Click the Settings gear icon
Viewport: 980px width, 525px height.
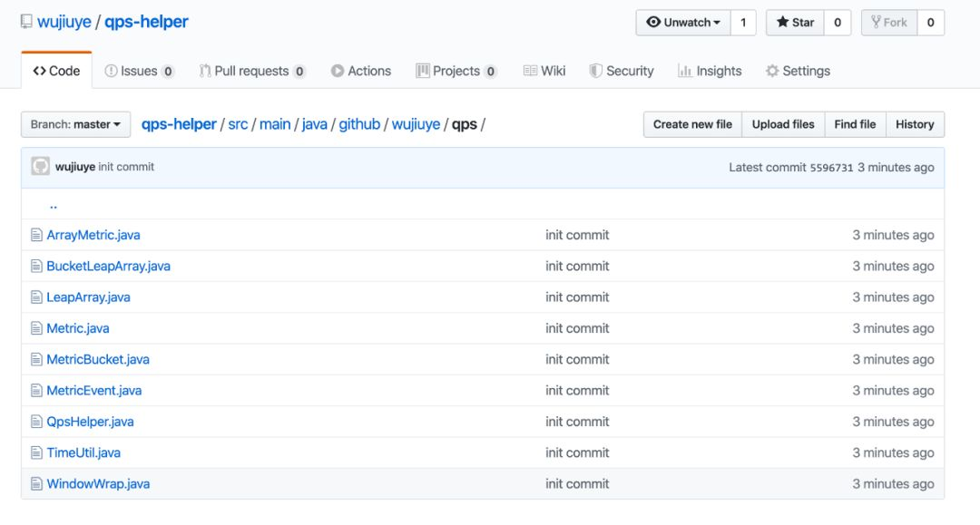pyautogui.click(x=772, y=71)
